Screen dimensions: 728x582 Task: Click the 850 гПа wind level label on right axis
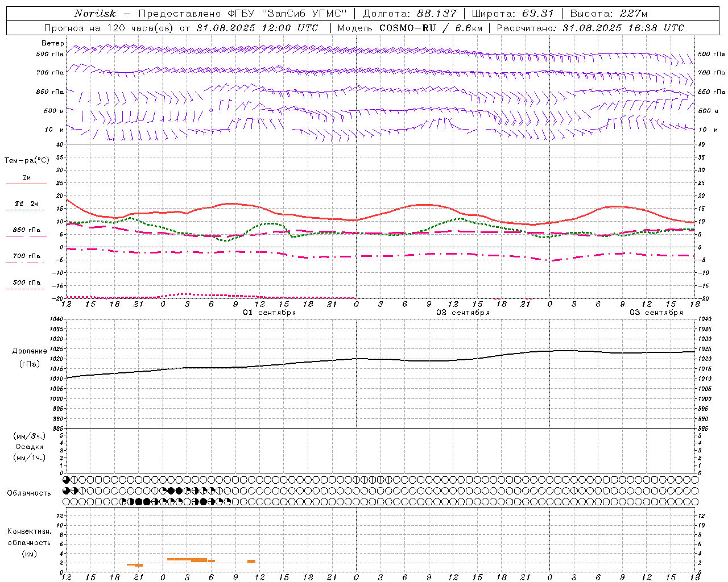click(712, 92)
